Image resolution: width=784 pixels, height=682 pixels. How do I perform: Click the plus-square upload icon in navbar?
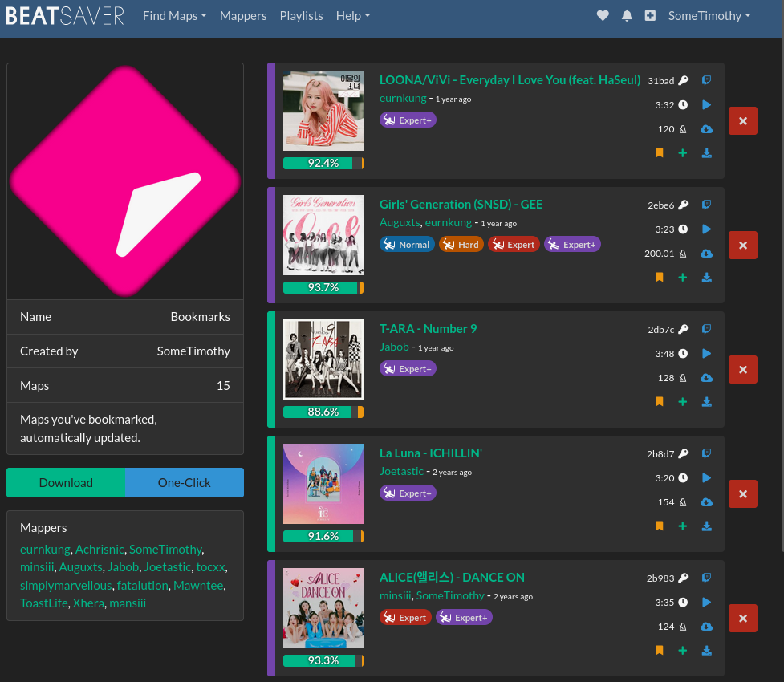click(x=650, y=16)
